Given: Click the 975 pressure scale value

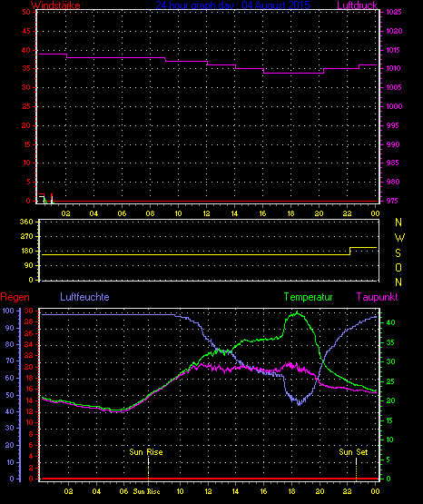Looking at the screenshot, I should [392, 201].
